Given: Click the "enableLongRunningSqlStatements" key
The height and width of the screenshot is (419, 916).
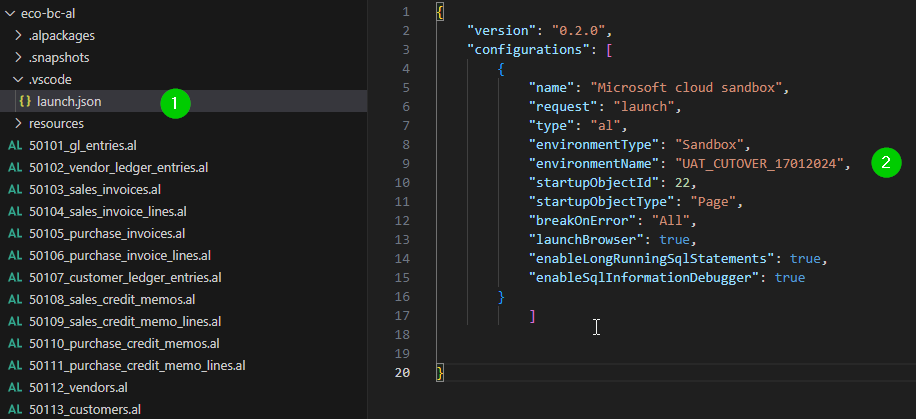Looking at the screenshot, I should click(651, 258).
